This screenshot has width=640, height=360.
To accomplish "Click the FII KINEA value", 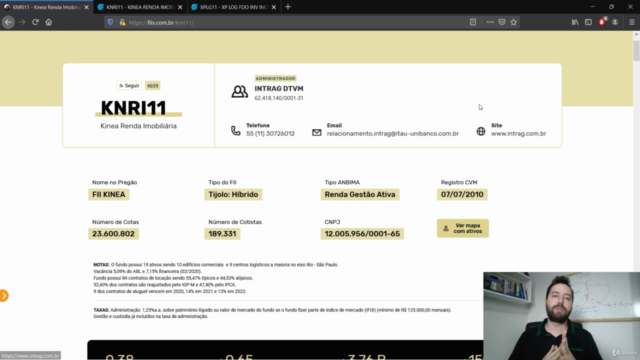I will tap(109, 194).
